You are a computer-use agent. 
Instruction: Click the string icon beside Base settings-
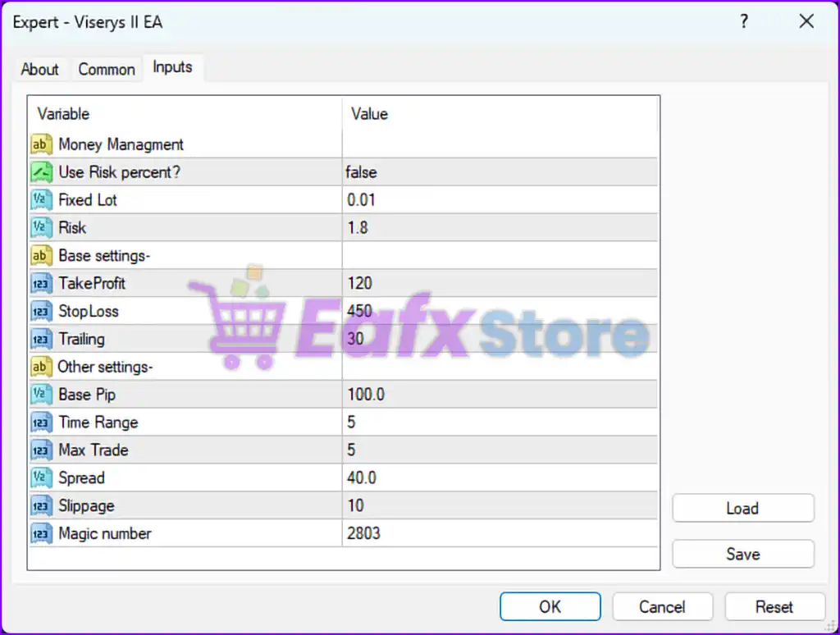point(41,256)
